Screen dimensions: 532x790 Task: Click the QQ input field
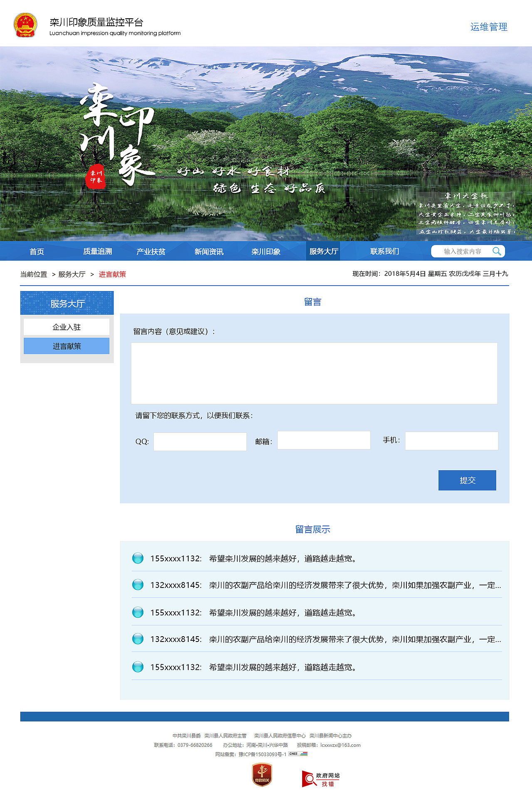point(200,442)
